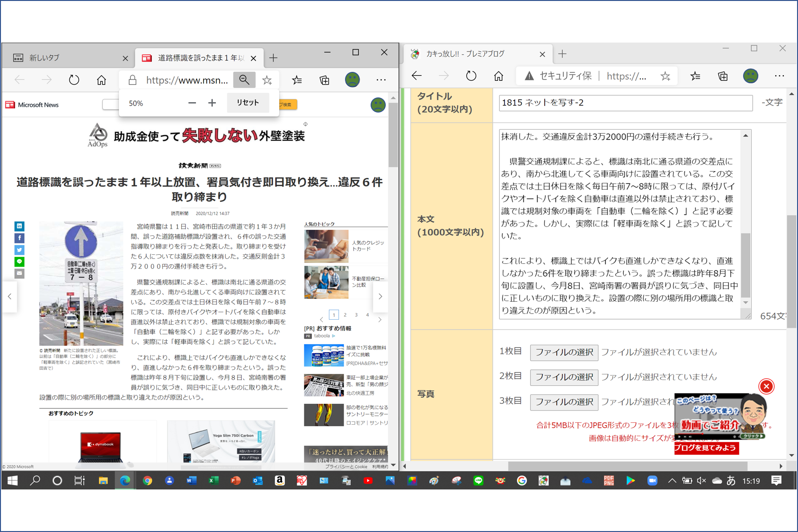Open notification center icon on taskbar

[x=776, y=481]
